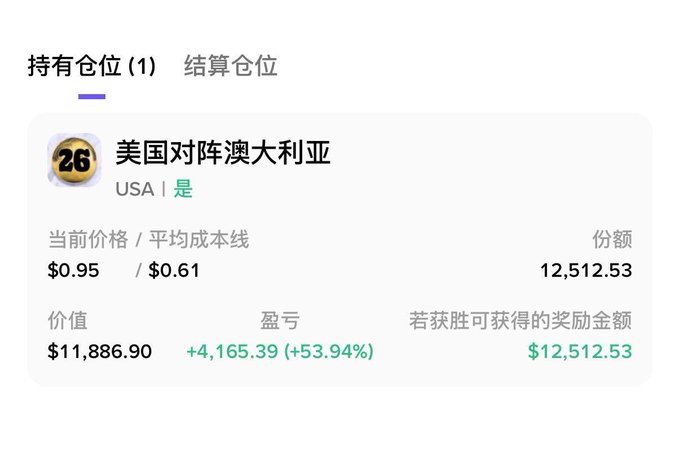680x464 pixels.
Task: Open the 美国对阵澳大利亚 market title
Action: [x=223, y=153]
